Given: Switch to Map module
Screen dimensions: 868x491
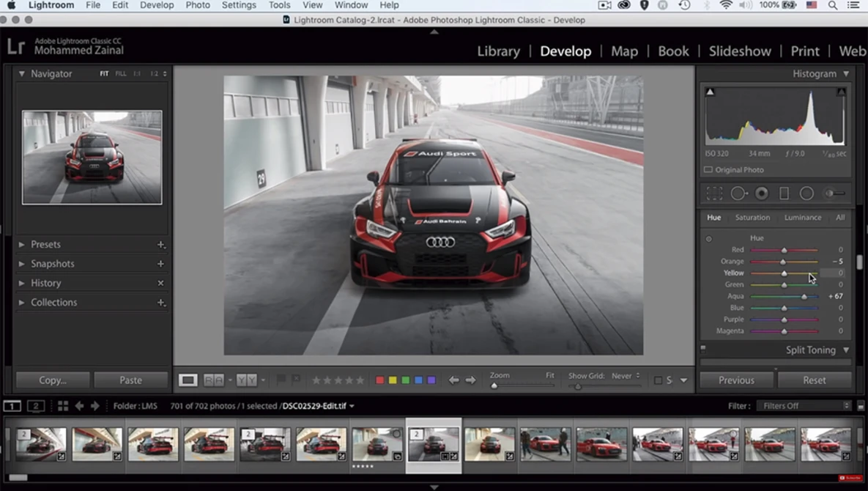Looking at the screenshot, I should coord(624,51).
